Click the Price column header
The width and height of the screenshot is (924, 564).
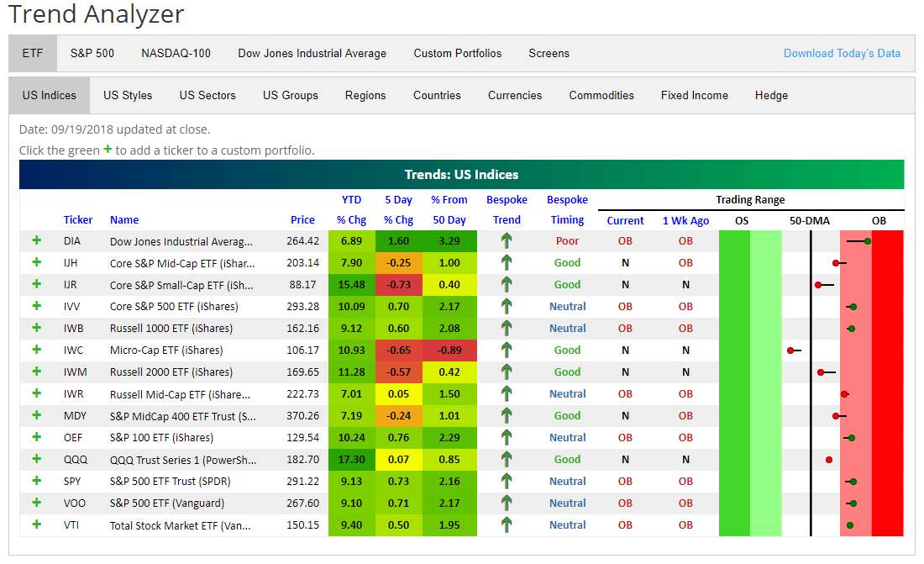302,219
